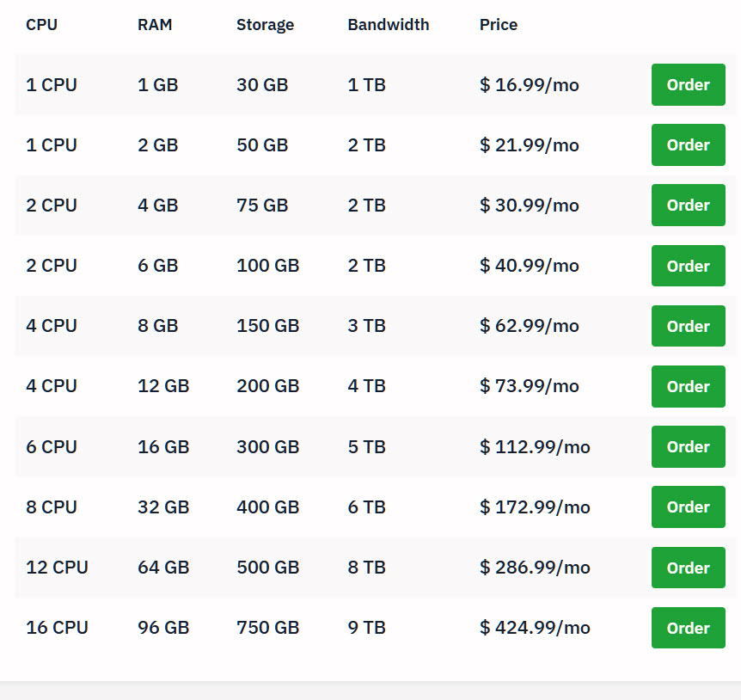Click the 12 CPU cell
The image size is (741, 700).
coord(58,568)
